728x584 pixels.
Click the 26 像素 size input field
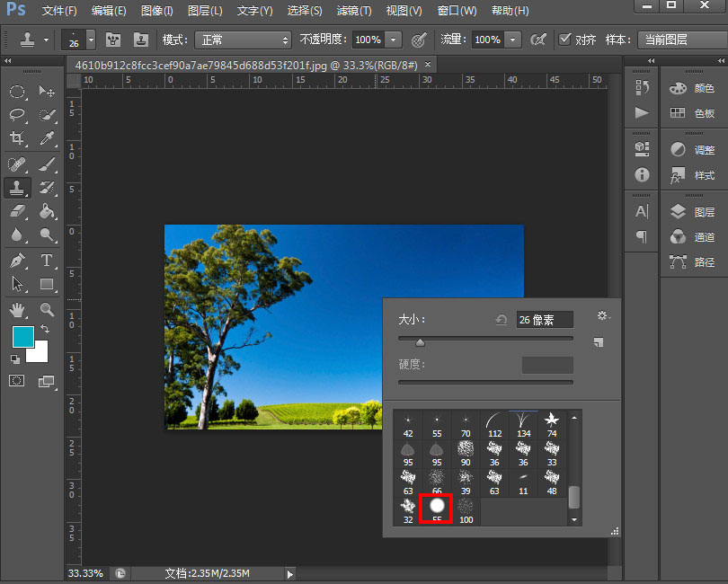pos(545,320)
